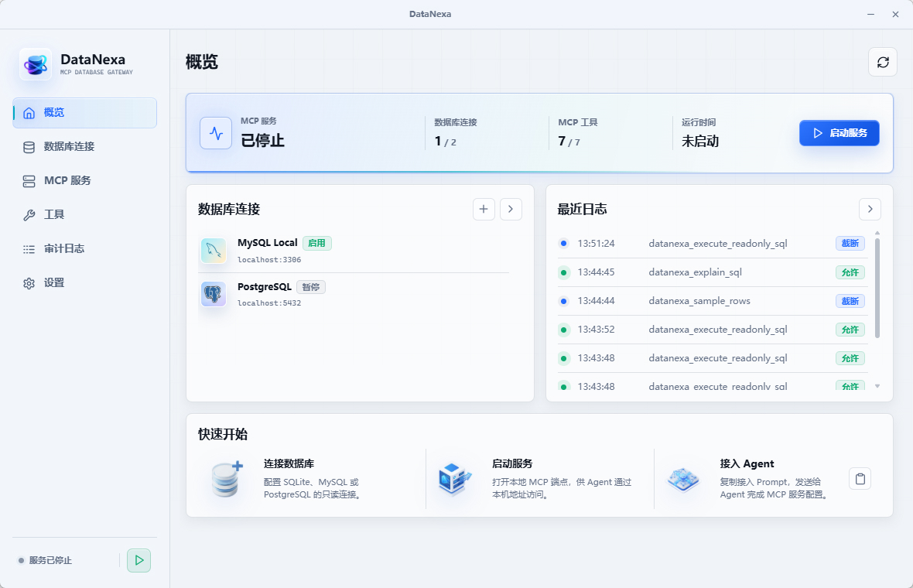
Task: Open the 概览 home page in sidebar
Action: (85, 113)
